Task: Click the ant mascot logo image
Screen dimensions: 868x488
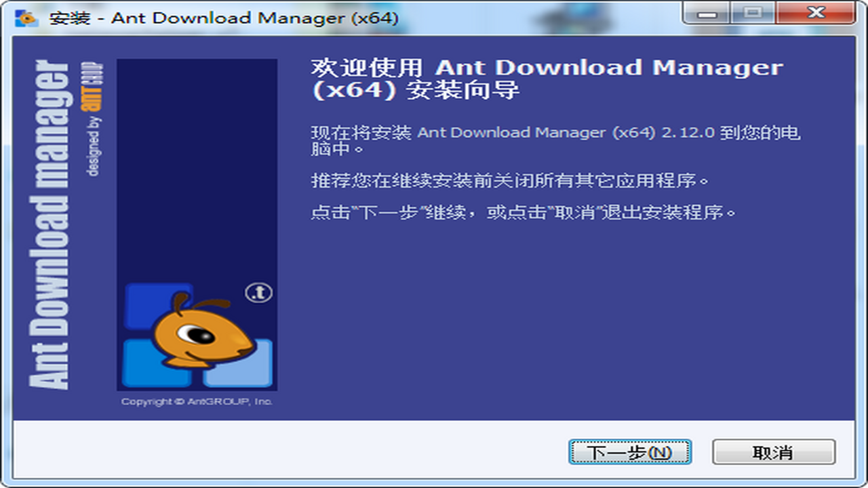Action: [197, 335]
